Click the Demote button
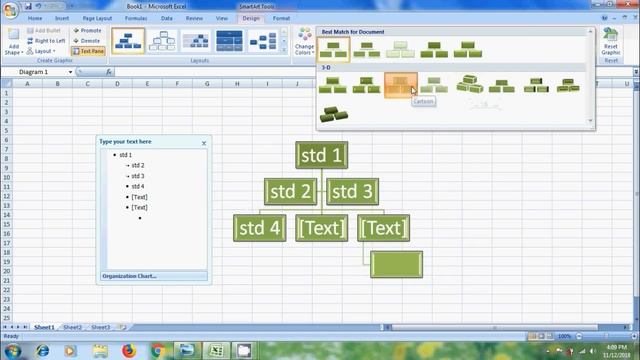 coord(87,41)
